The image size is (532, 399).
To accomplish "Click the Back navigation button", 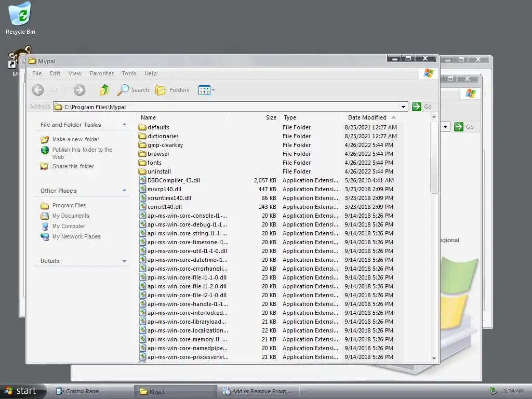I will point(46,90).
